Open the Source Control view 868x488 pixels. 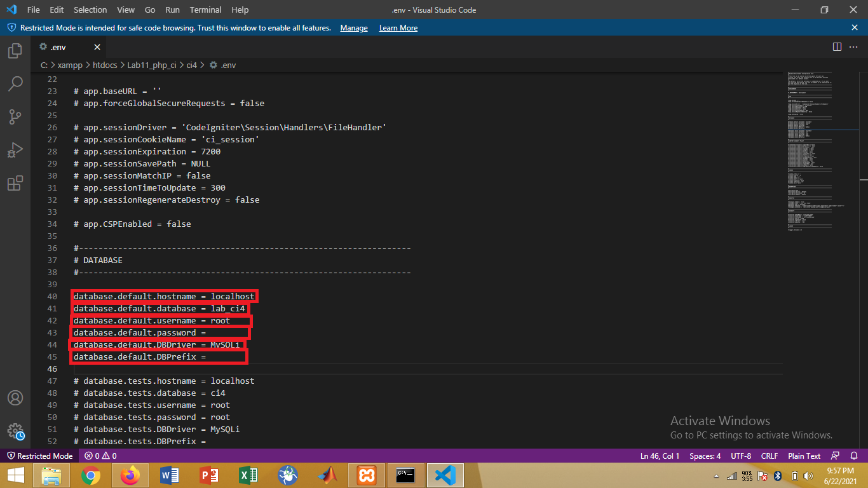click(x=15, y=116)
